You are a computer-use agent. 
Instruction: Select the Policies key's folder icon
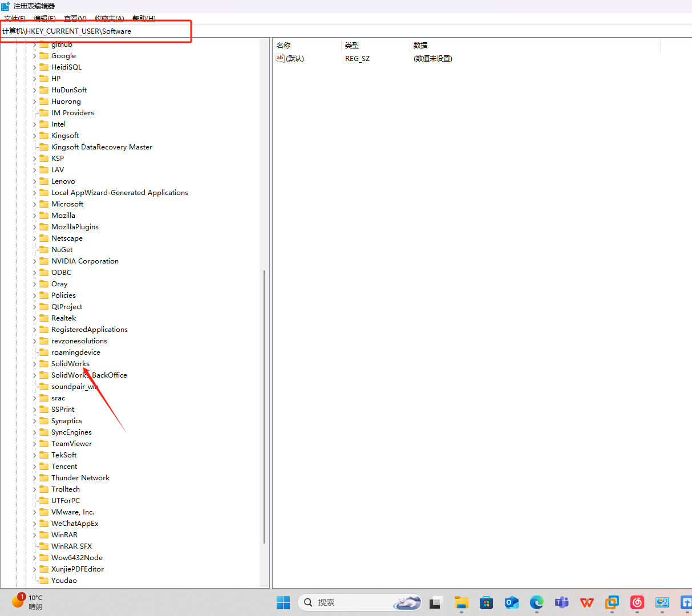pyautogui.click(x=44, y=295)
